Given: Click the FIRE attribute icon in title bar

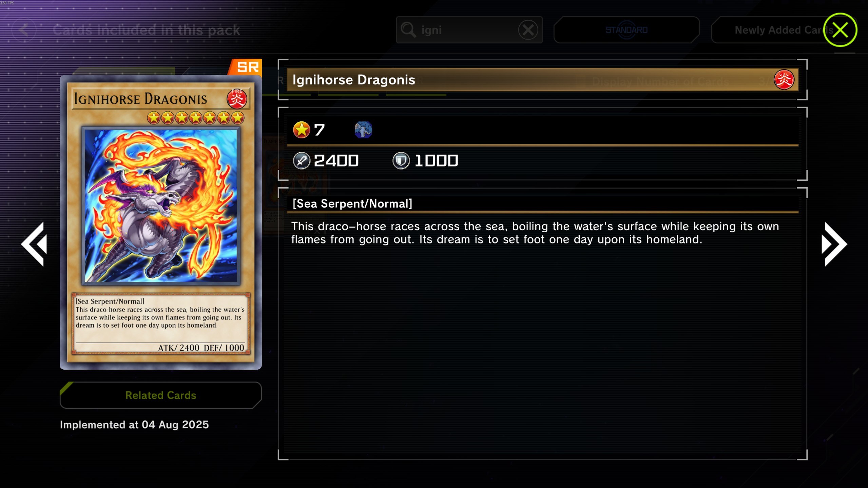Looking at the screenshot, I should pos(784,80).
